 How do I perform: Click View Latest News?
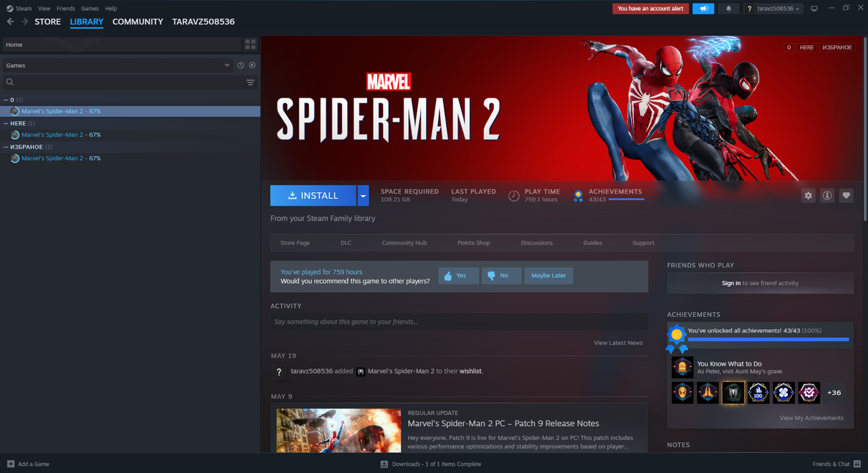(618, 343)
